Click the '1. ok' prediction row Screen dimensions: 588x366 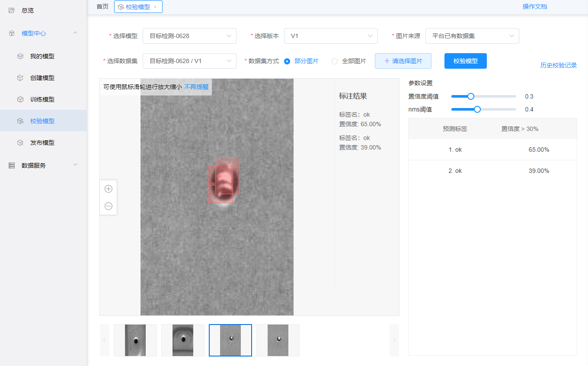tap(492, 150)
